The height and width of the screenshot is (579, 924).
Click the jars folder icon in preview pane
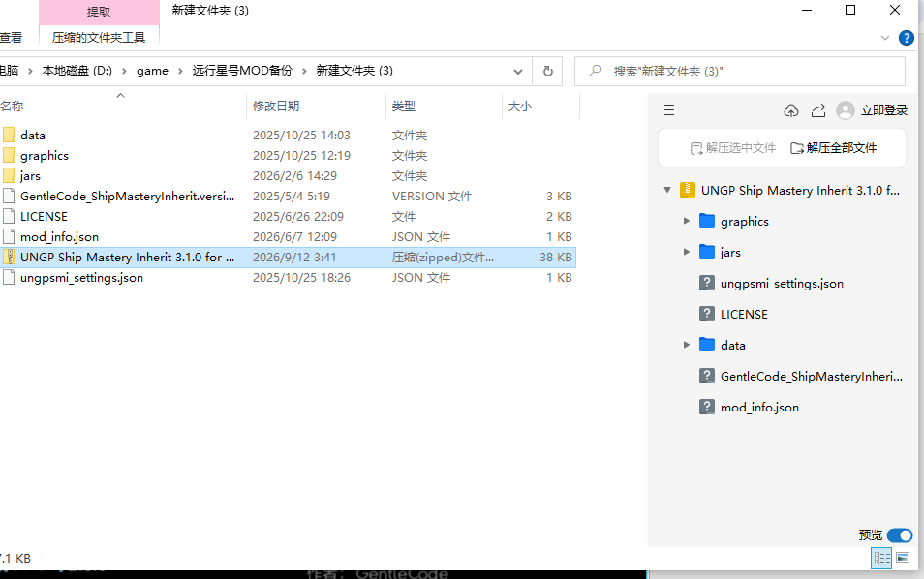click(706, 252)
